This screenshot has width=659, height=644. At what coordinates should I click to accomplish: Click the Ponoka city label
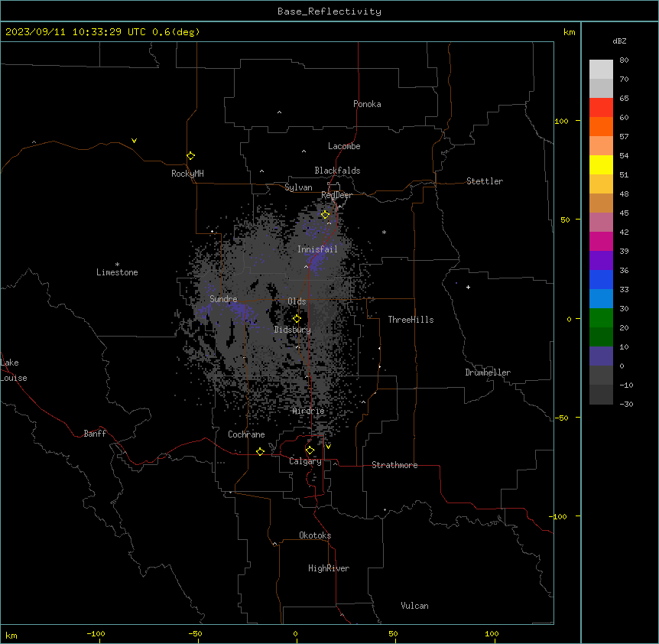(x=367, y=104)
